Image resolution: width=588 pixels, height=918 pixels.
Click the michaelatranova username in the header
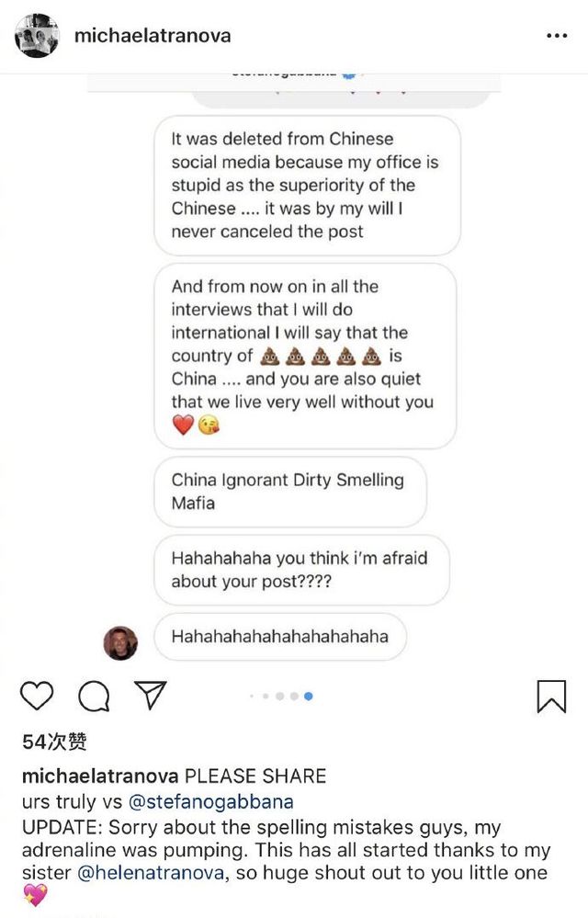tap(152, 36)
